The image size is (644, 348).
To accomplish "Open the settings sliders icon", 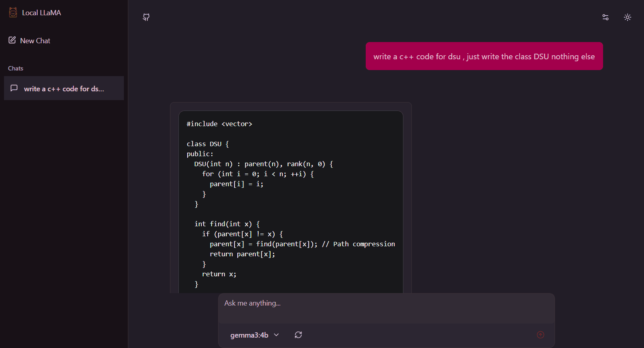I will click(x=606, y=17).
